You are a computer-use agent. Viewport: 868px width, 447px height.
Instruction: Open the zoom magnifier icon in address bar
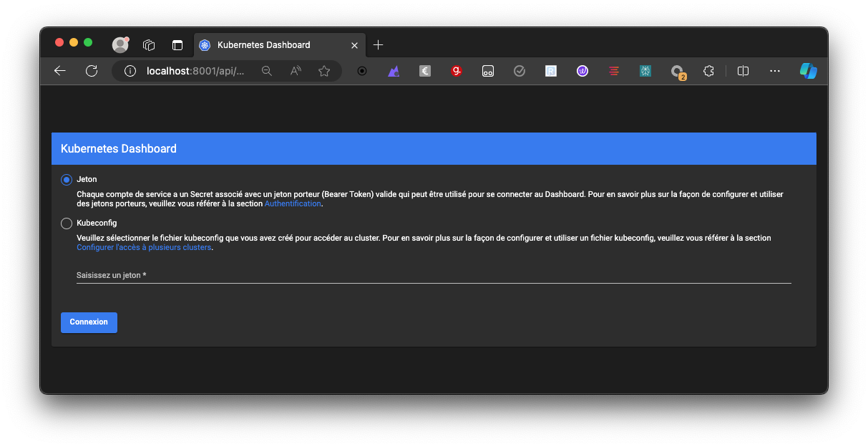click(267, 71)
